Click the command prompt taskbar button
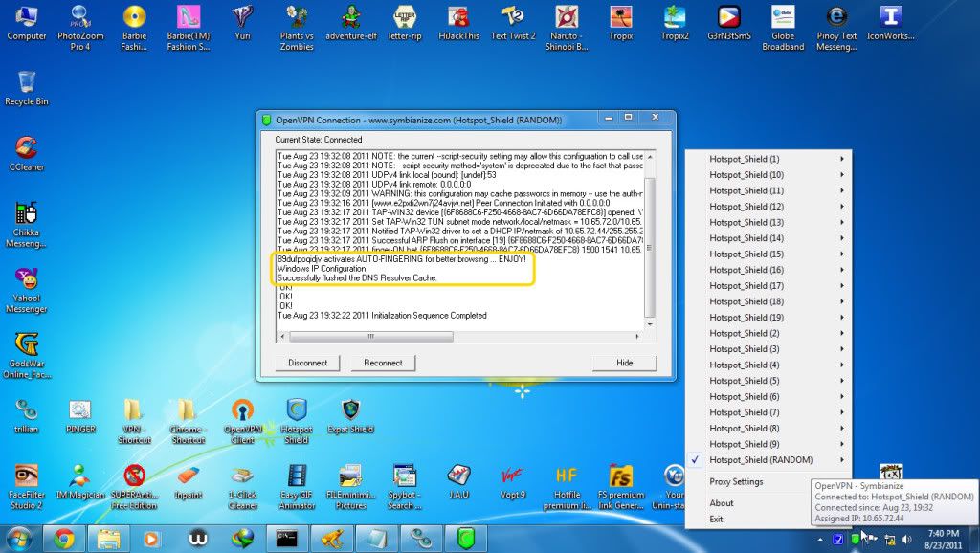 point(286,539)
